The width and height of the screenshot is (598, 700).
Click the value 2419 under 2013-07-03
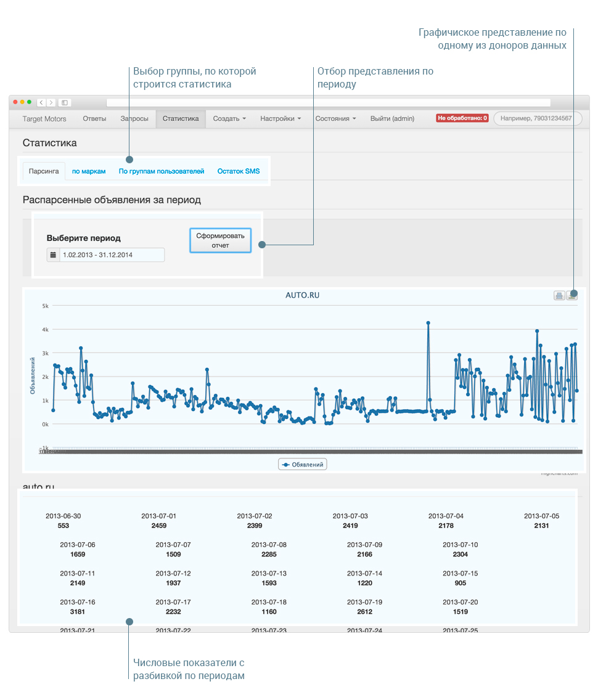click(350, 526)
